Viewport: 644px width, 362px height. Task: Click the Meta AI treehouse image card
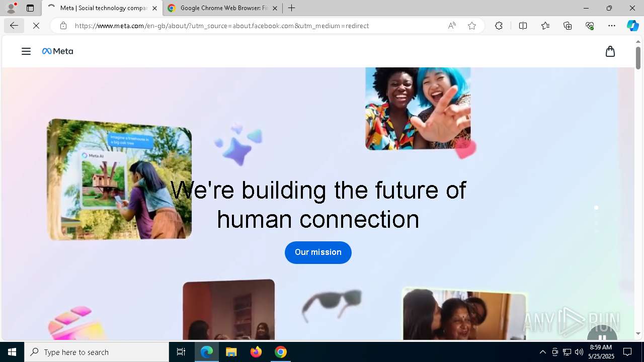119,179
